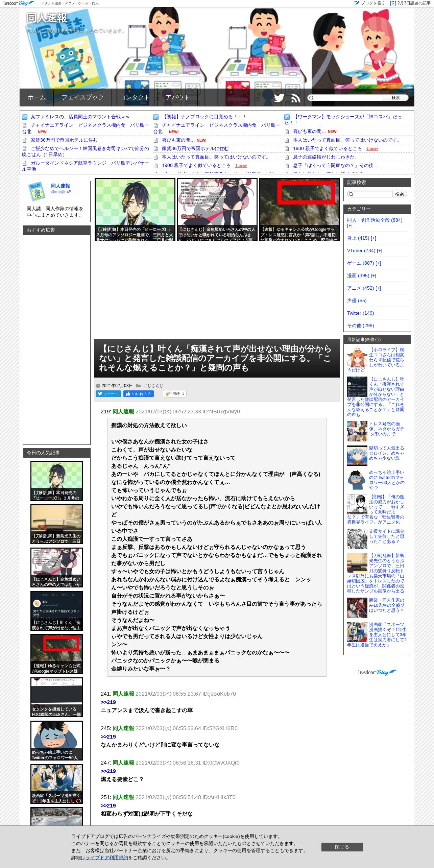Open the その他 (298) category link

360,325
